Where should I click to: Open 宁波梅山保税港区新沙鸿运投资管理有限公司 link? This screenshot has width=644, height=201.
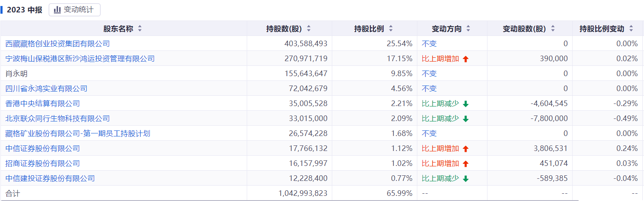[80, 59]
